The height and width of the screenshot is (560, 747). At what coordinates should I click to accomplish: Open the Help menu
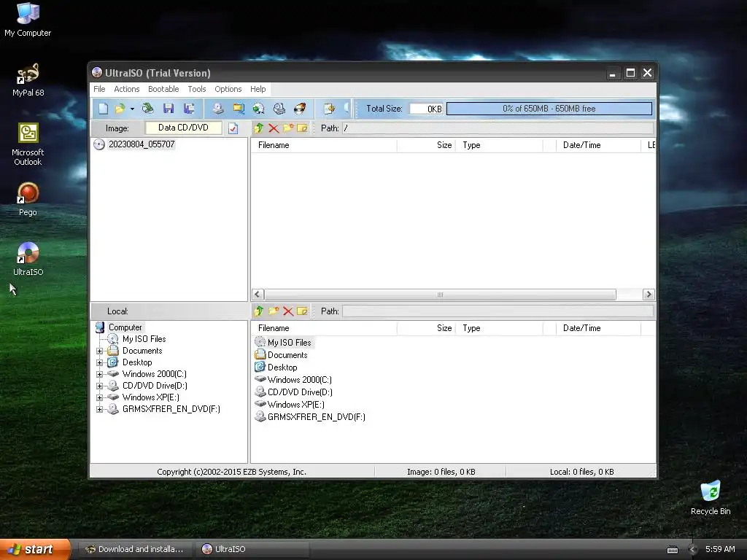[258, 89]
